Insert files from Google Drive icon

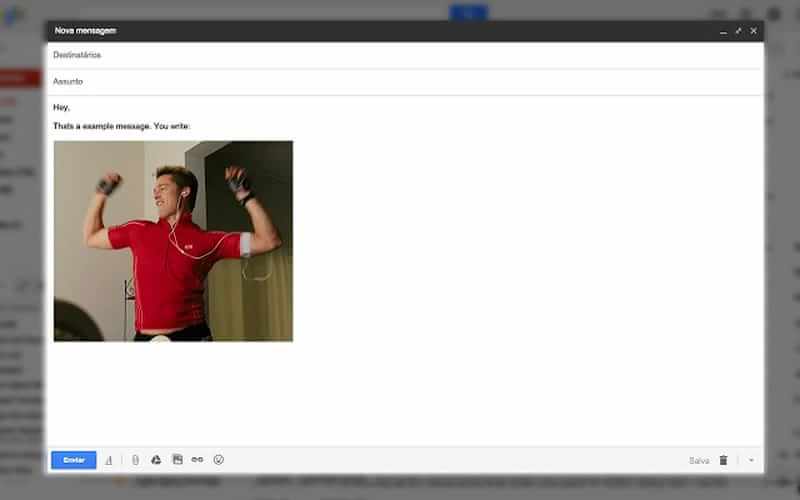click(x=156, y=460)
